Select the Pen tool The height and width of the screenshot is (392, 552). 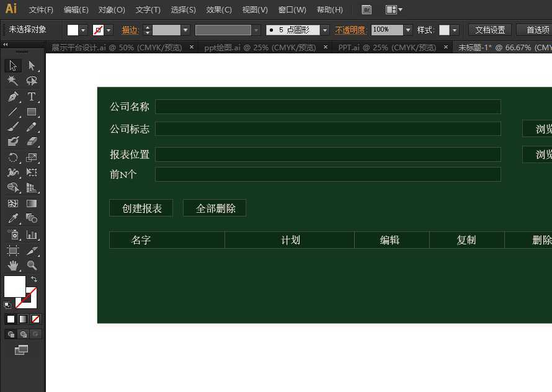(x=12, y=96)
